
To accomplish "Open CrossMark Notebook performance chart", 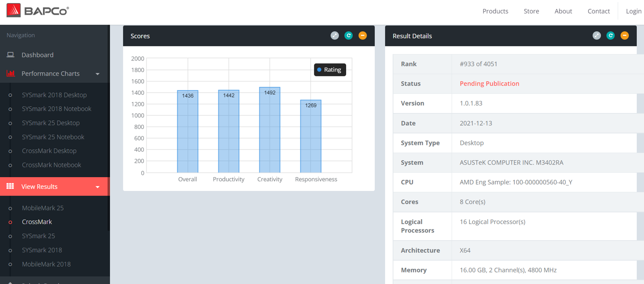I will tap(51, 165).
